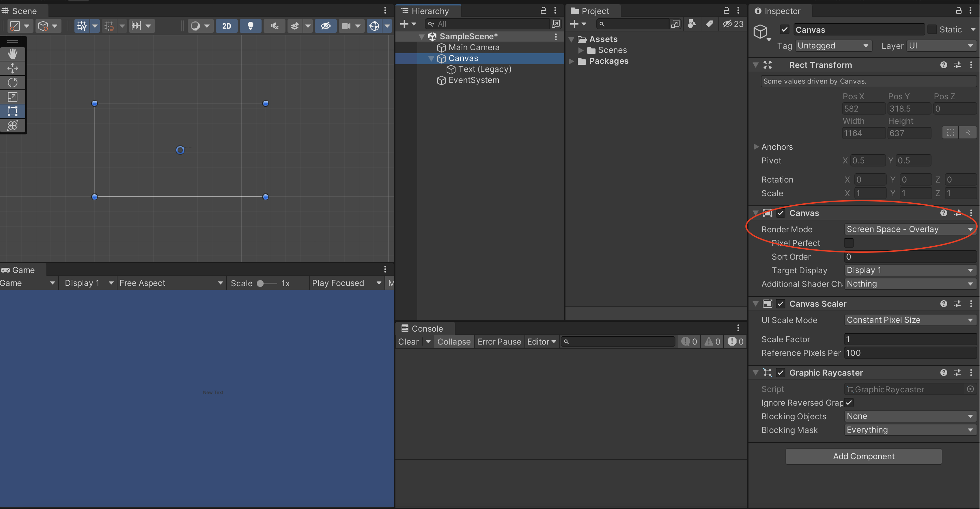The width and height of the screenshot is (980, 509).
Task: Mute scene audio icon
Action: (274, 26)
